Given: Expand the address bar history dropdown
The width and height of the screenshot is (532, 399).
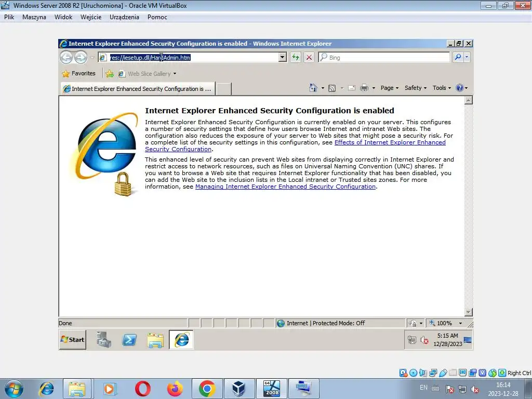Looking at the screenshot, I should click(x=282, y=57).
